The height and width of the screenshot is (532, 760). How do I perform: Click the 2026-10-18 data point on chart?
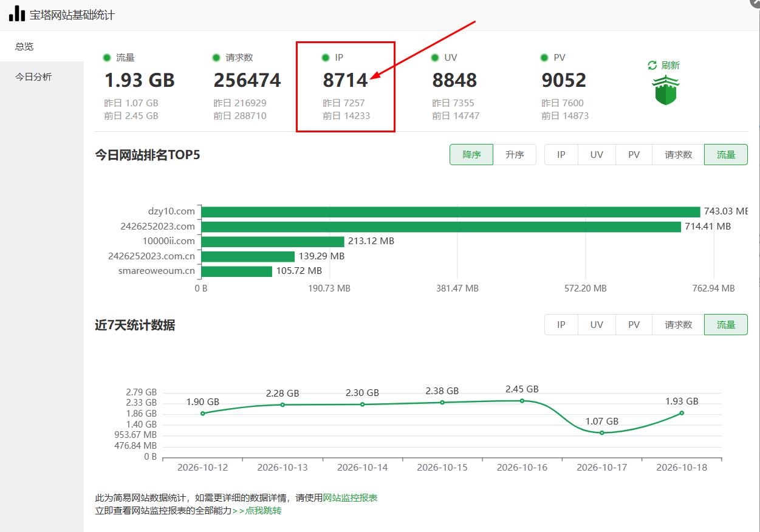[682, 413]
